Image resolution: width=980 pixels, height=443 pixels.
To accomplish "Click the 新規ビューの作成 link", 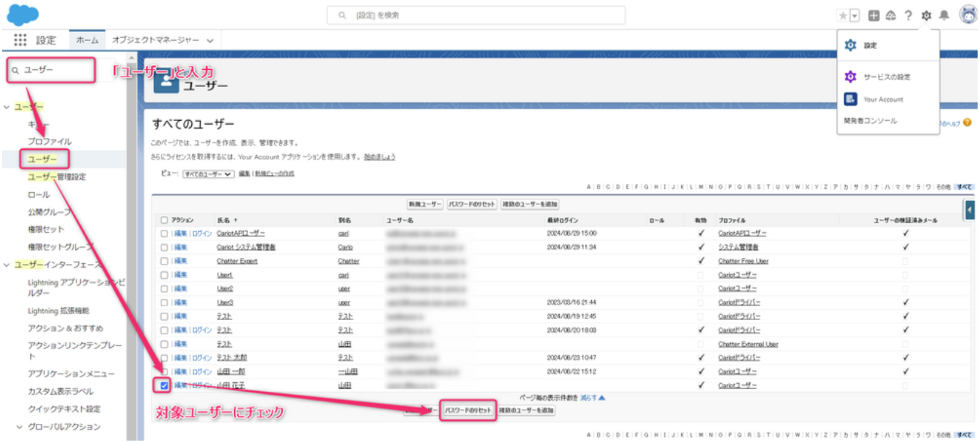I will point(275,174).
